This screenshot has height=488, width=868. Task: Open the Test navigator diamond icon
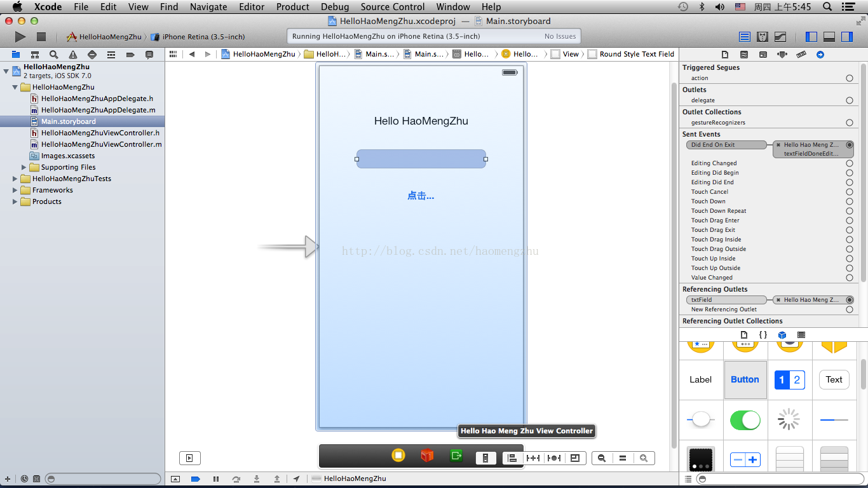pos(92,55)
